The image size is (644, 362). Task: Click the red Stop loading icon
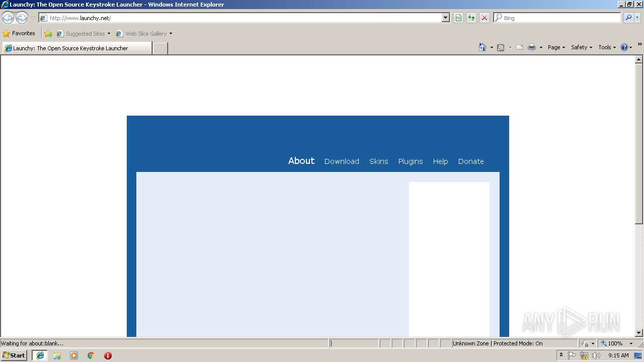pos(485,18)
